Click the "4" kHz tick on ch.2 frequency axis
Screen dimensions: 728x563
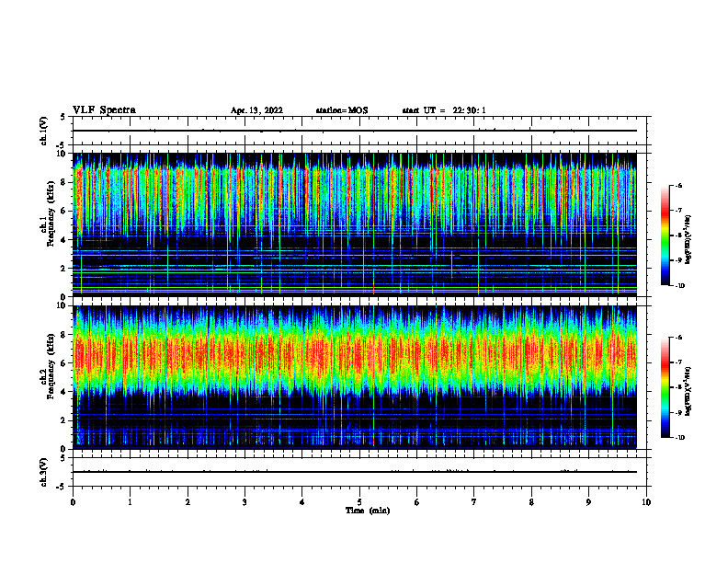click(x=64, y=392)
